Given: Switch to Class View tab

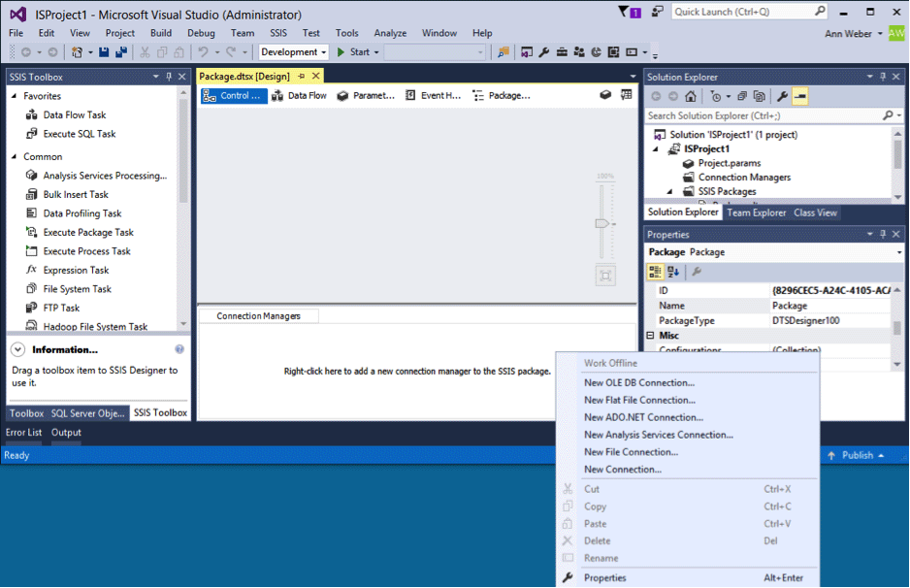Looking at the screenshot, I should click(815, 213).
